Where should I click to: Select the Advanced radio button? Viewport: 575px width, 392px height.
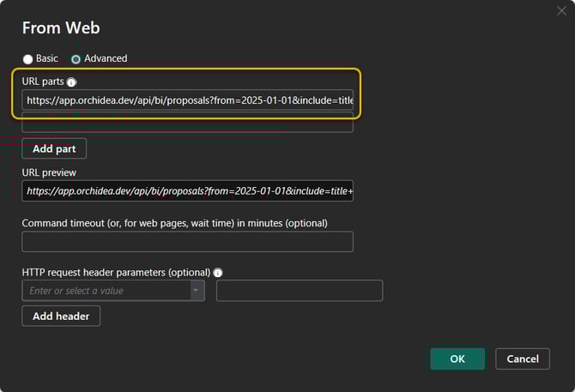coord(76,59)
